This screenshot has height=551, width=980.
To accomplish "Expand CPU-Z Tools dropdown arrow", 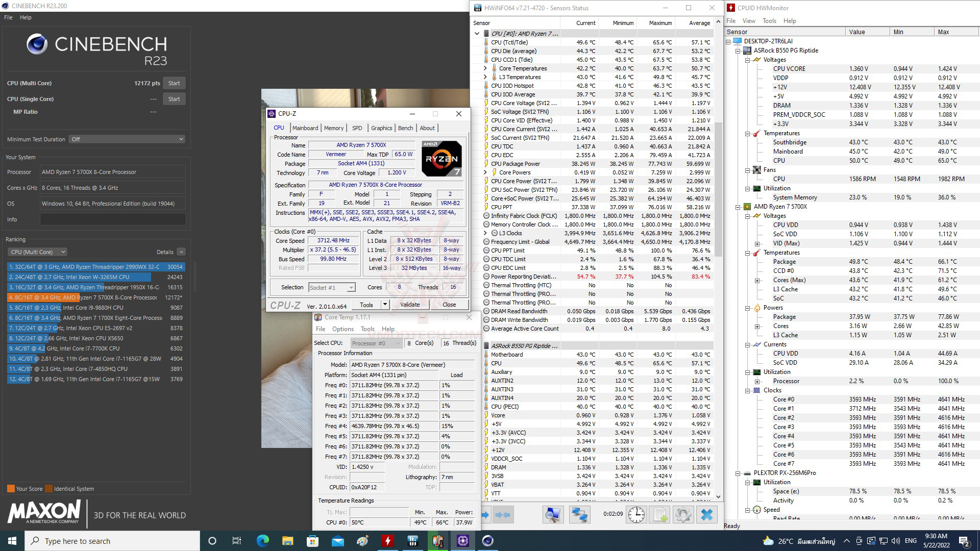I will 385,305.
